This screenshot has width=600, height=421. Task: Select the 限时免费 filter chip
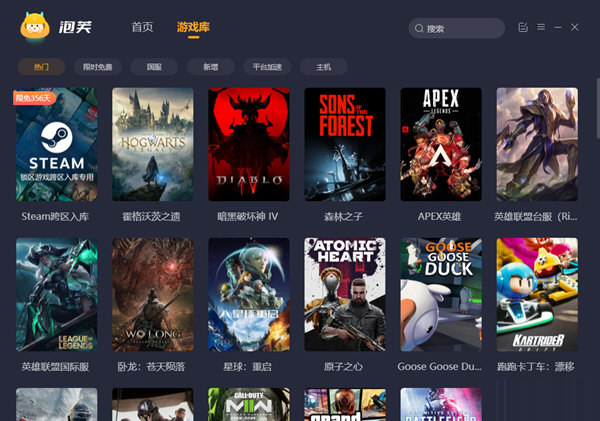(x=98, y=67)
